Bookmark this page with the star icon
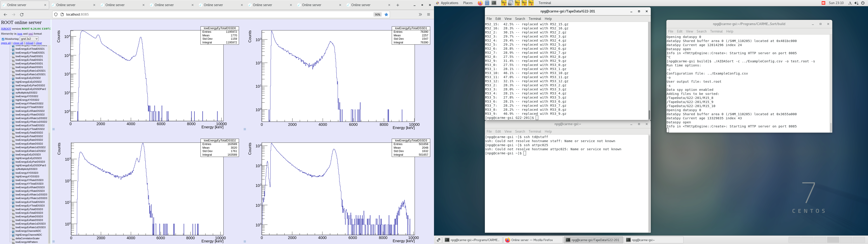868x244 pixels. coord(387,14)
